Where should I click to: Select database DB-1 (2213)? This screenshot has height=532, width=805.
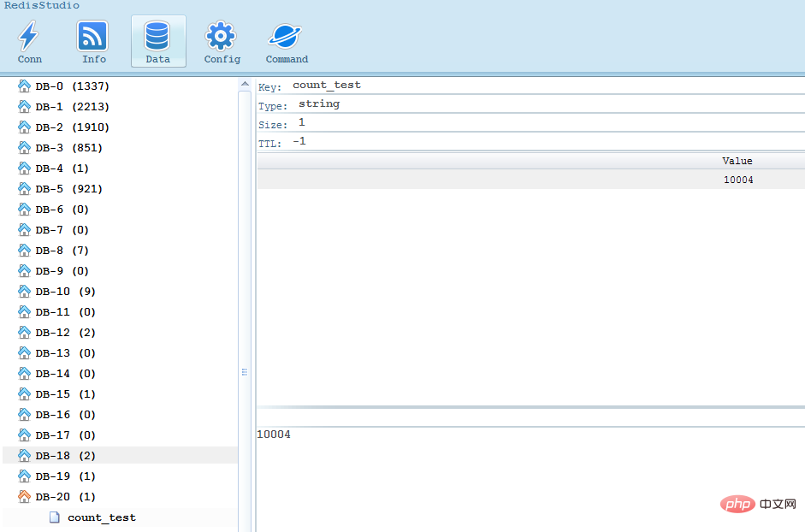(x=72, y=107)
